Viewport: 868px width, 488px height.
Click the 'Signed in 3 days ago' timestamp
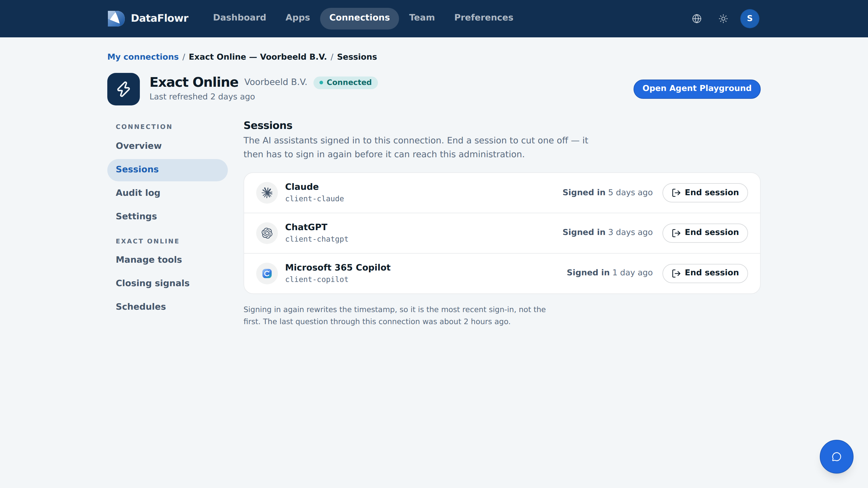(x=608, y=232)
